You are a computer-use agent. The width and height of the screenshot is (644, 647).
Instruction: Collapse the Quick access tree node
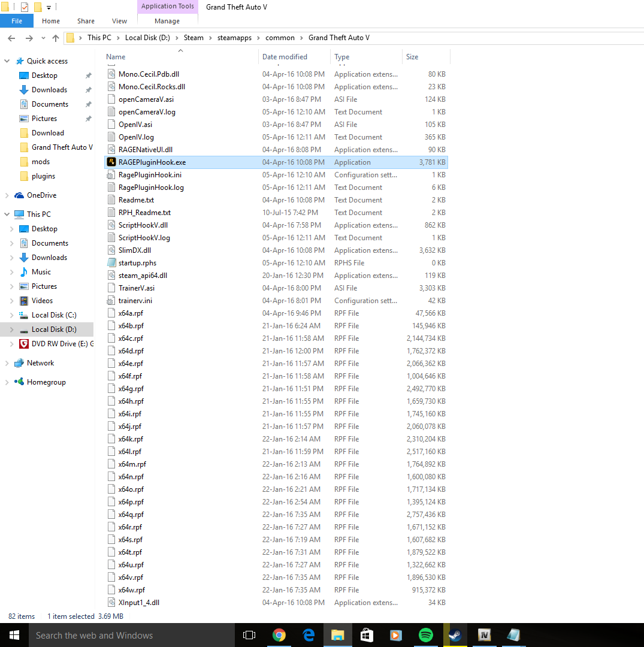tap(7, 61)
